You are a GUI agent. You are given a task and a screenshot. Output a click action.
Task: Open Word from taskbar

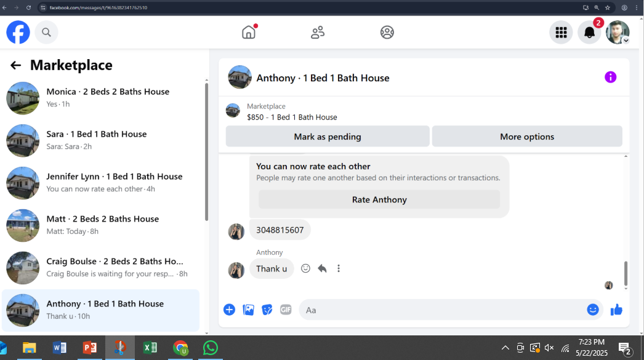(60, 348)
